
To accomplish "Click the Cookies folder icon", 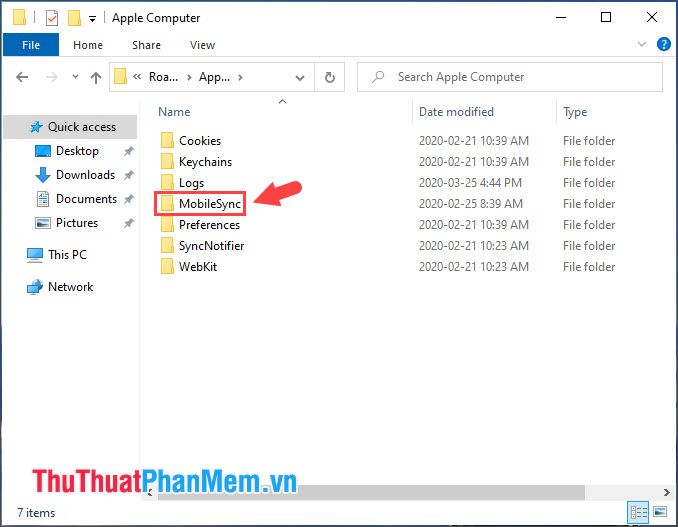I will 167,141.
